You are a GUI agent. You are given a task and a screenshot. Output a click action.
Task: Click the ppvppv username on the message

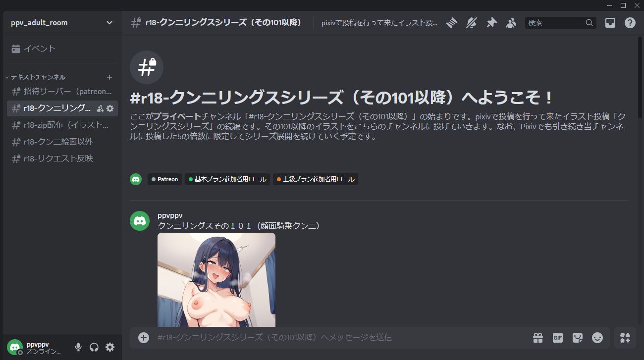click(170, 215)
